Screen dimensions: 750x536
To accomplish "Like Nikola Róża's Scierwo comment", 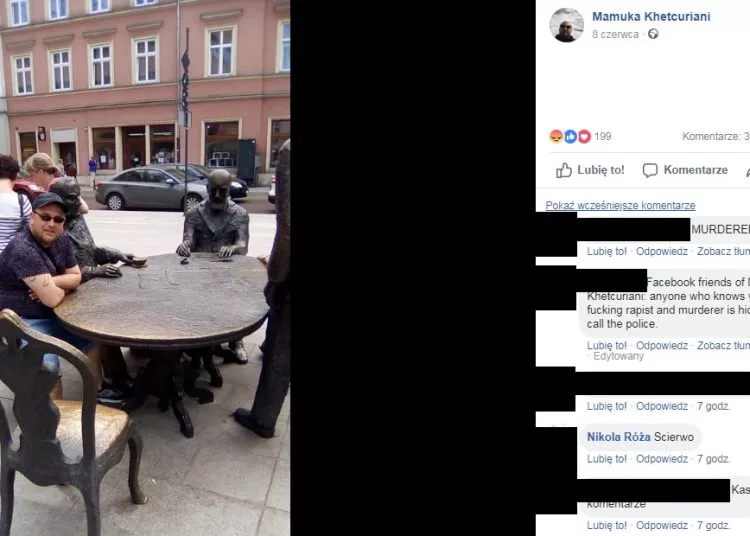I will tap(607, 459).
